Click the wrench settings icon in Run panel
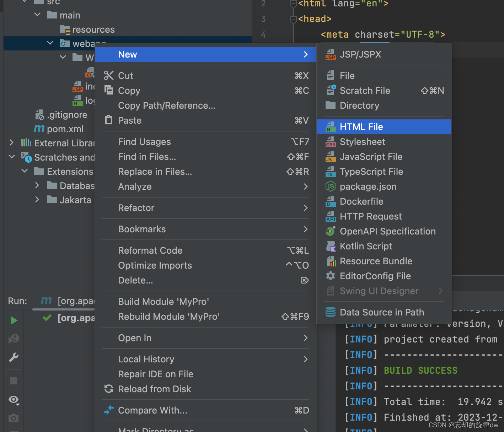The height and width of the screenshot is (432, 504). (14, 357)
